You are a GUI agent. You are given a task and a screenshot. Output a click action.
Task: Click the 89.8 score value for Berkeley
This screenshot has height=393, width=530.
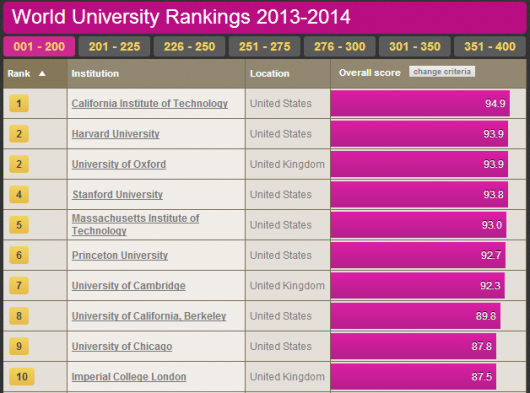[x=486, y=316]
